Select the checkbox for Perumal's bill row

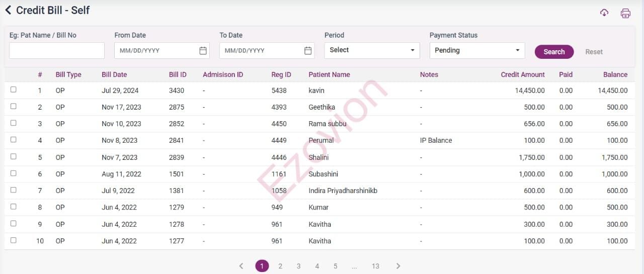(14, 140)
